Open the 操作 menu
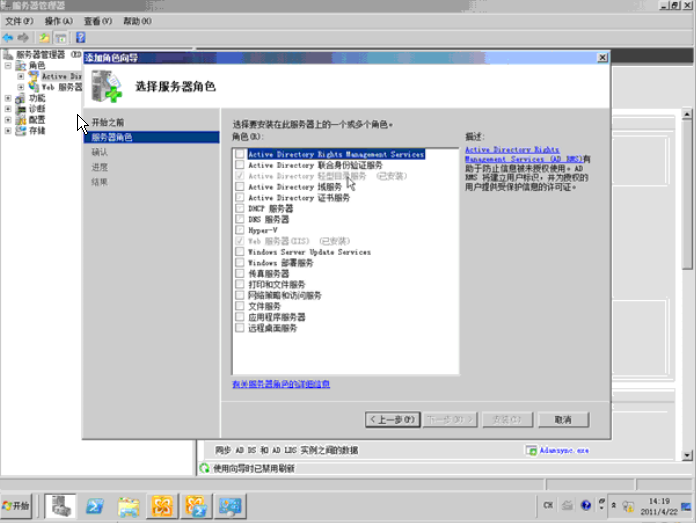Image resolution: width=696 pixels, height=523 pixels. [x=59, y=21]
